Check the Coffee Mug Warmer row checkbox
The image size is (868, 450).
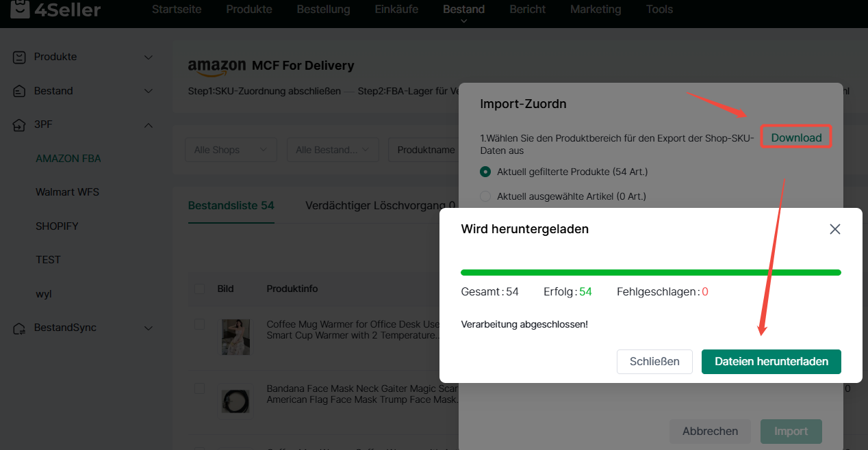[x=199, y=324]
